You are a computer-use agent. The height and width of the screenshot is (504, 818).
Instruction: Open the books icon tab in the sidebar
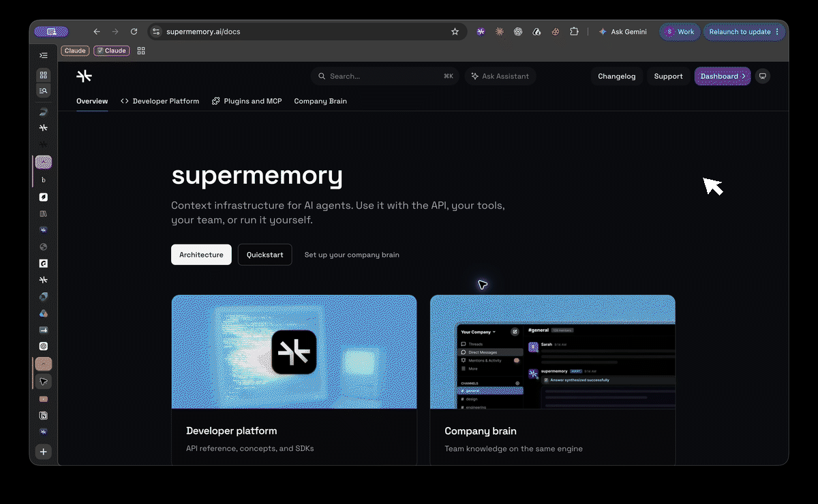point(44,213)
